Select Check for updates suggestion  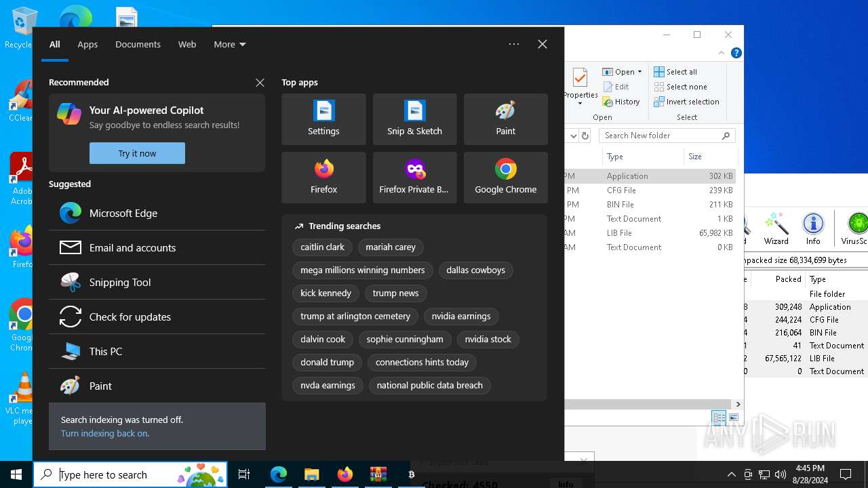(x=157, y=317)
